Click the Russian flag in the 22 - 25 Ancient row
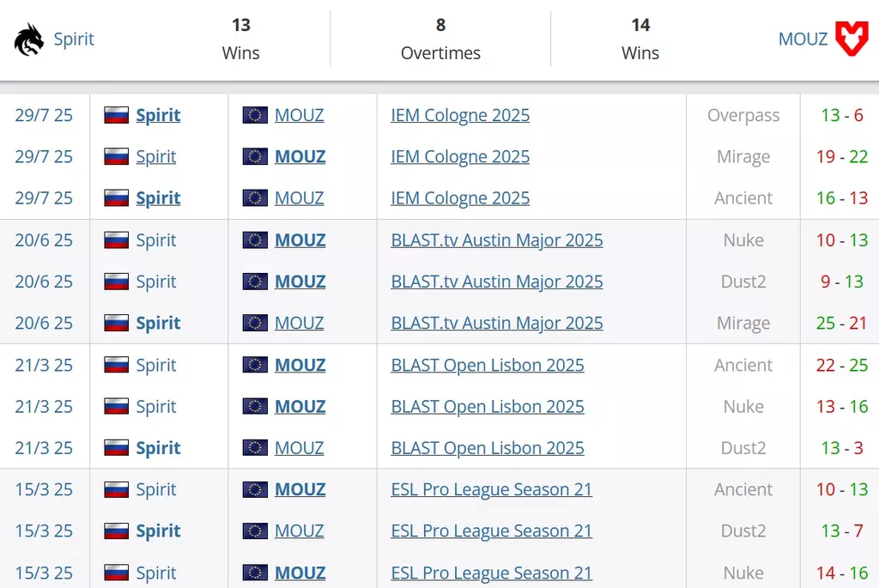This screenshot has height=588, width=879. (x=117, y=365)
